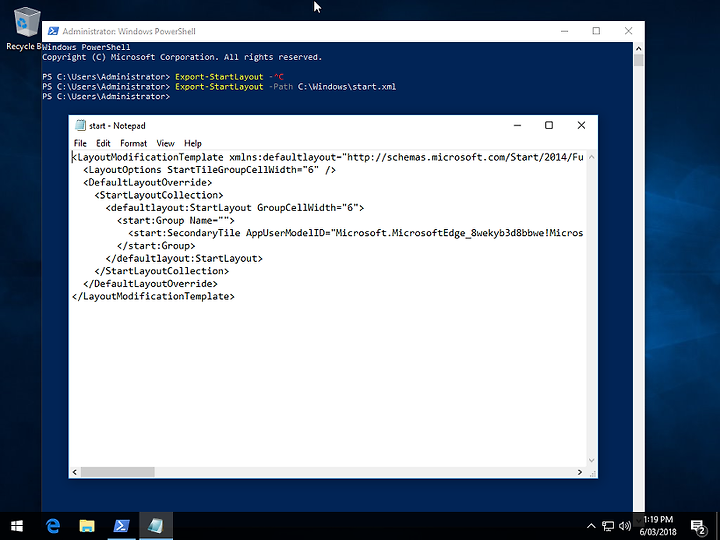Click the Notepad title bar icon

point(80,125)
